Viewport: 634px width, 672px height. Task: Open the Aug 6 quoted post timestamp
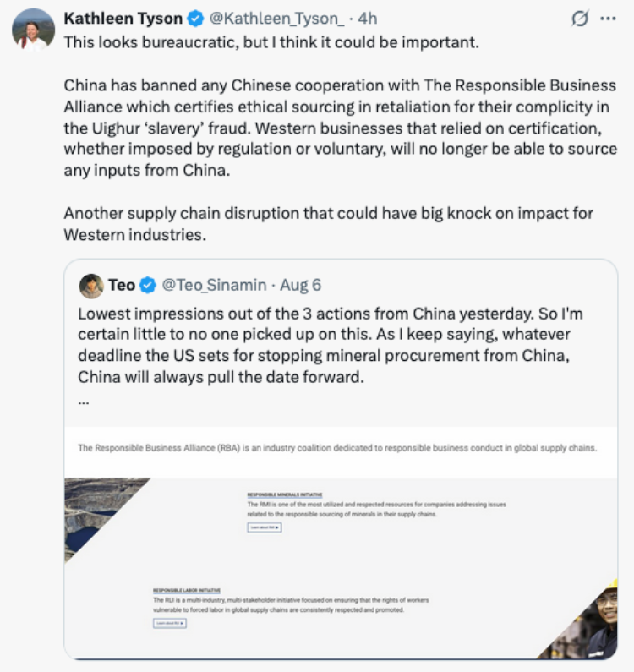point(300,285)
